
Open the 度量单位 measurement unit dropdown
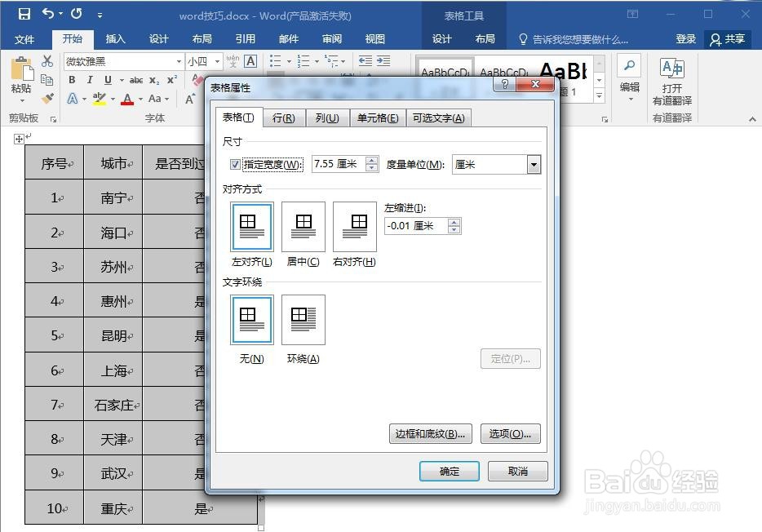point(533,164)
